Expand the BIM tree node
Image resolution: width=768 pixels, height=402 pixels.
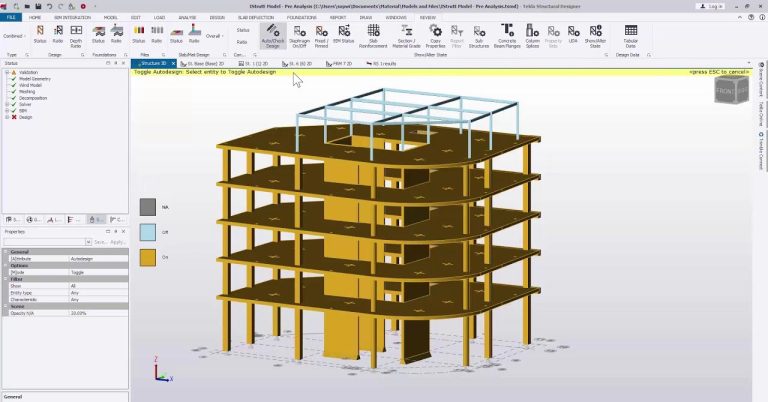pos(7,111)
